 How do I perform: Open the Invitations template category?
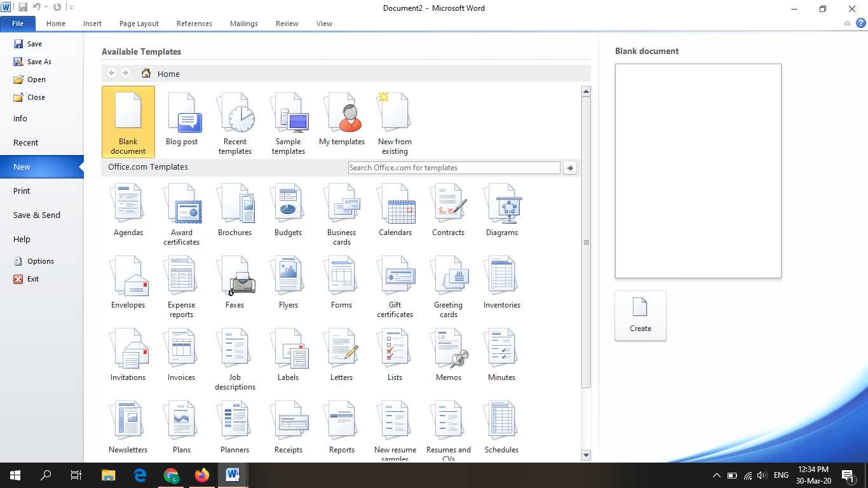coord(128,355)
